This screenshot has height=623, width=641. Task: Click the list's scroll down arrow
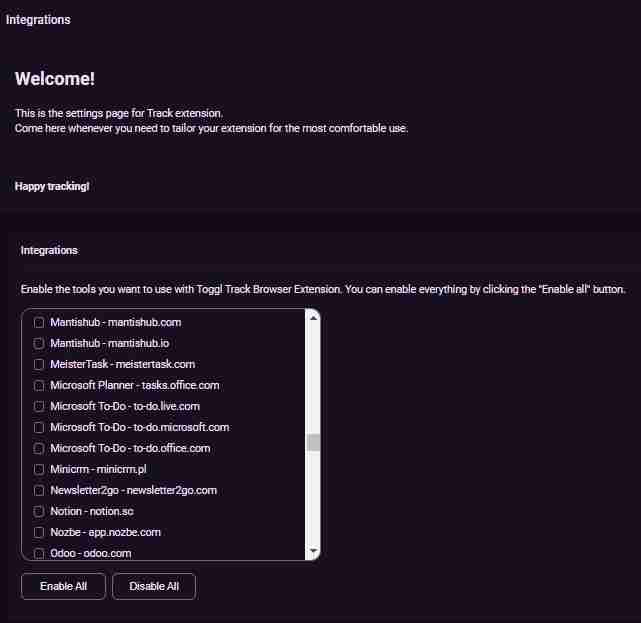313,551
